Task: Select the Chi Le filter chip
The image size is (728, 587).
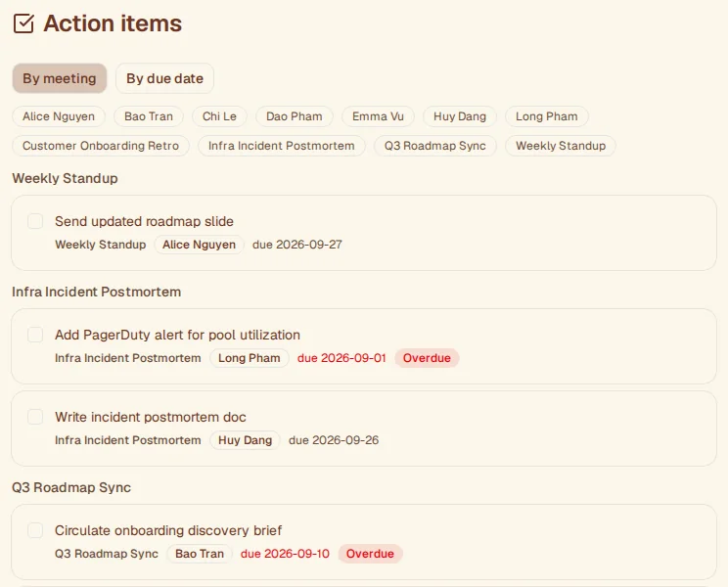Action: [219, 116]
